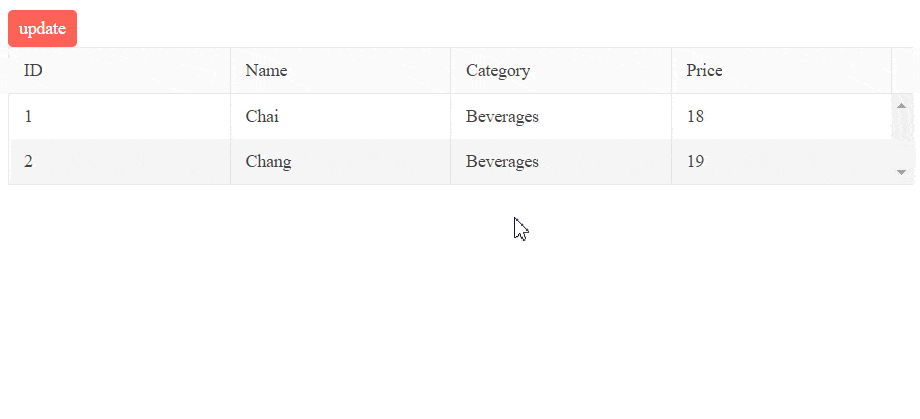The image size is (920, 419).
Task: Click the scrollbar up arrow
Action: click(x=902, y=106)
